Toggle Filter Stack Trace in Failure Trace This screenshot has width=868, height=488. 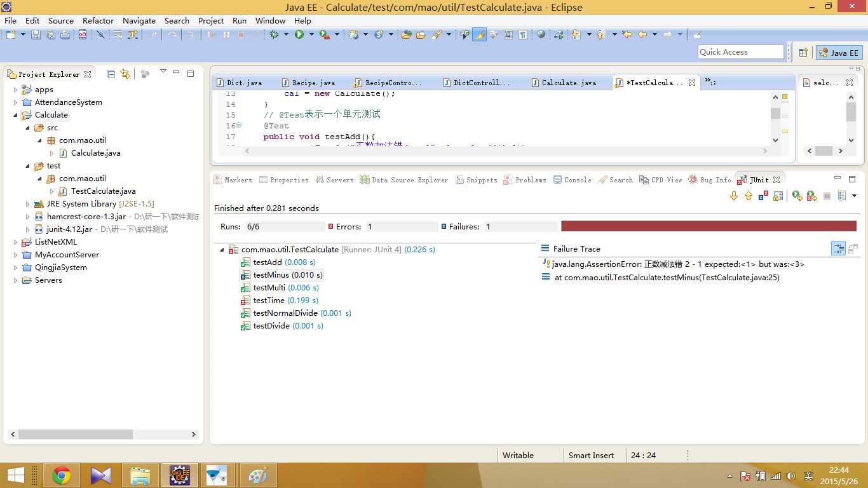(839, 248)
